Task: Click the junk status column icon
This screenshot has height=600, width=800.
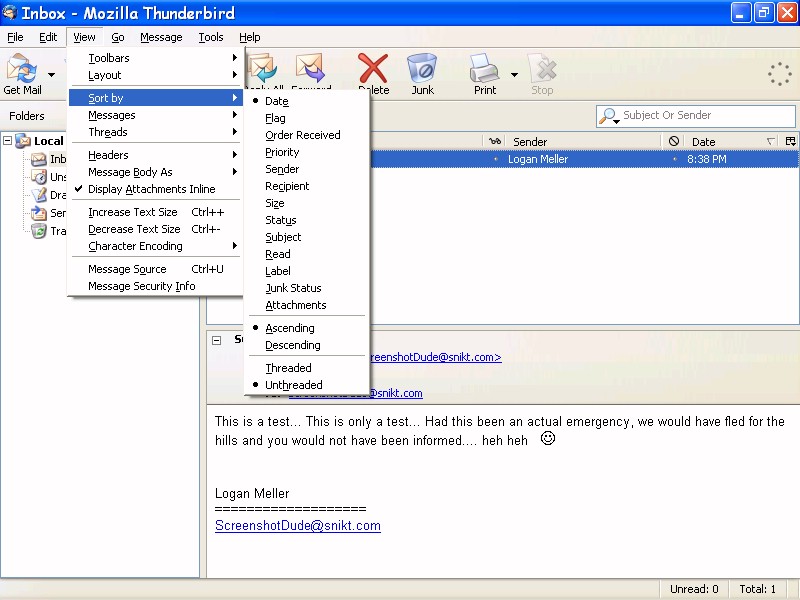Action: point(673,141)
